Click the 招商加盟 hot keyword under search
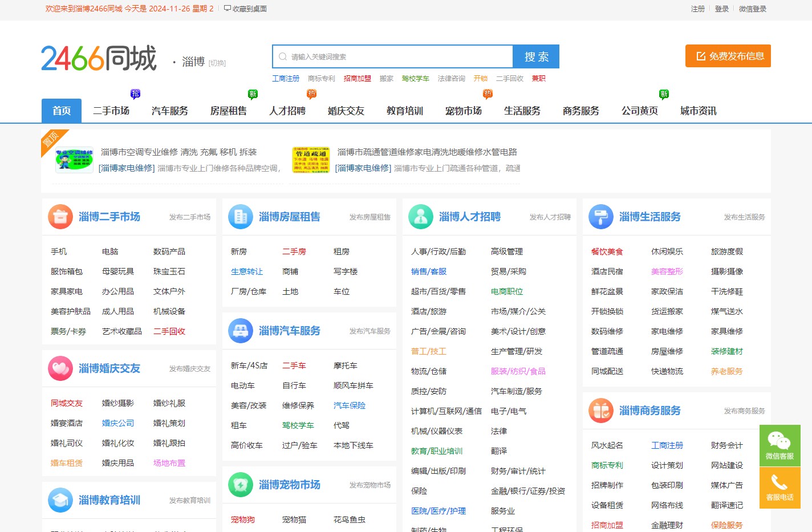Image resolution: width=812 pixels, height=532 pixels. coord(358,78)
